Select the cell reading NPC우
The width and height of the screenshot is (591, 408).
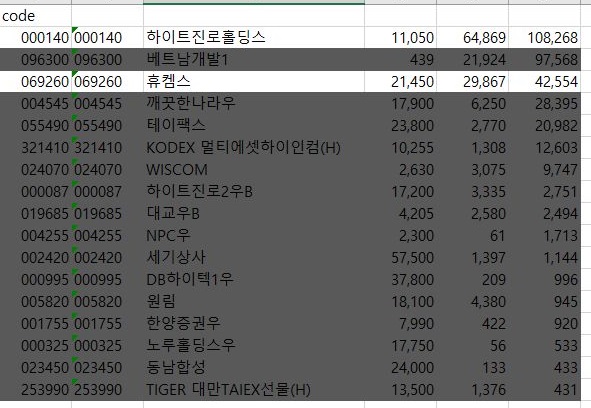point(254,235)
